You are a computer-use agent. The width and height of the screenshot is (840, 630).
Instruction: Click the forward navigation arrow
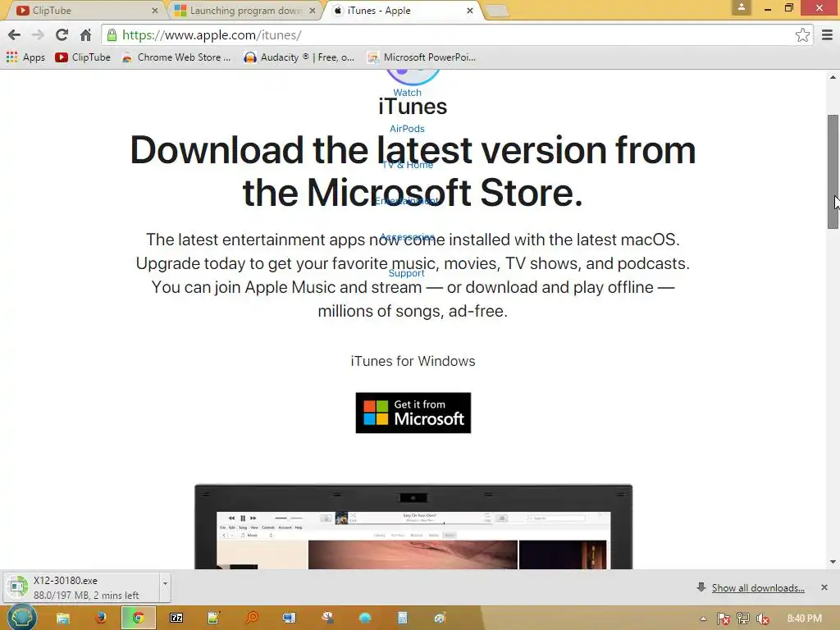[x=38, y=35]
